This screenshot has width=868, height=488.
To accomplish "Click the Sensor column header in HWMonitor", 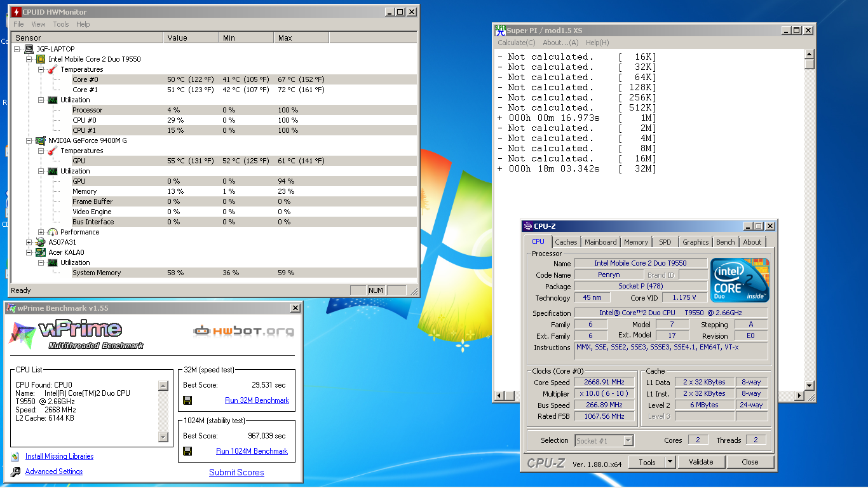I will [87, 38].
